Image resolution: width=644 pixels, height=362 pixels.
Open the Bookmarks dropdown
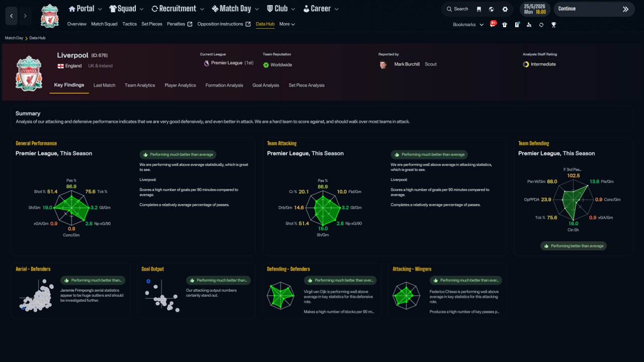pos(468,25)
